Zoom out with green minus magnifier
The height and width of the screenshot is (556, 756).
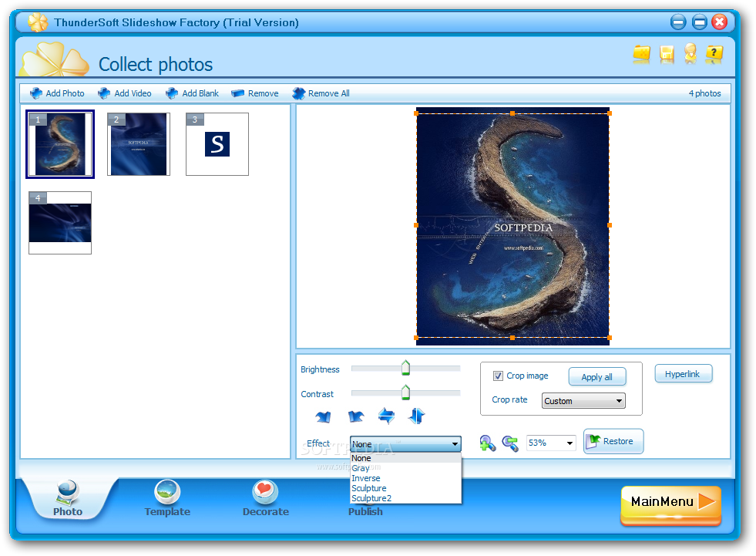point(510,443)
